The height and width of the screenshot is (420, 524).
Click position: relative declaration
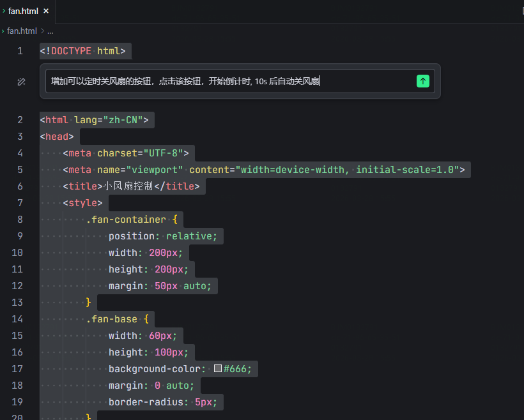pyautogui.click(x=163, y=236)
